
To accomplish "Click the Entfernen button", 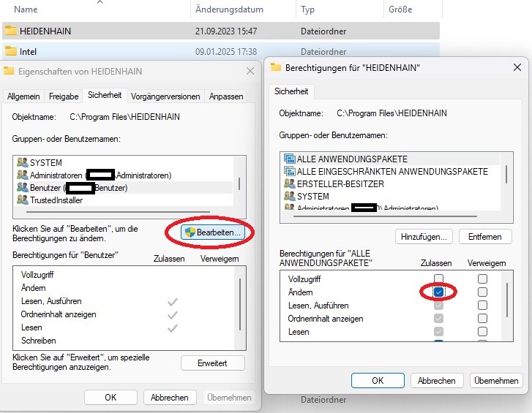I will point(485,237).
